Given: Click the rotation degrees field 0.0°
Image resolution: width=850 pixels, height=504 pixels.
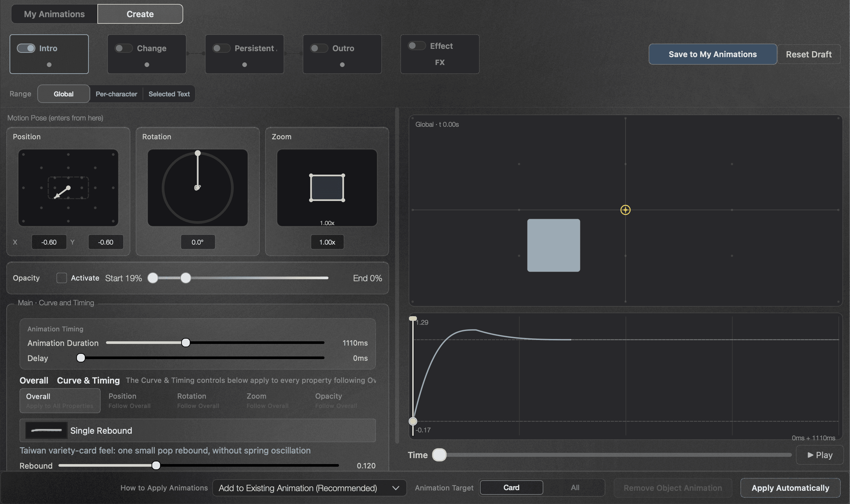Looking at the screenshot, I should point(198,242).
